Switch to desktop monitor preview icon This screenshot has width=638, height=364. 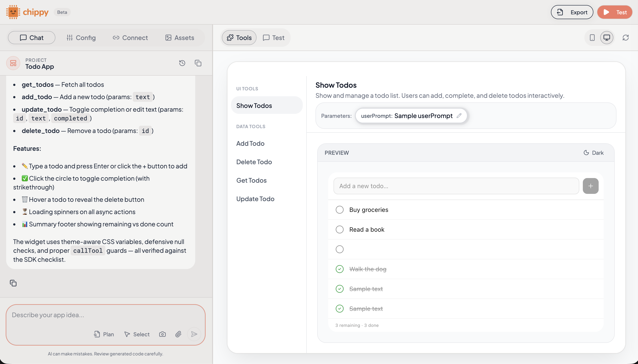(x=607, y=38)
